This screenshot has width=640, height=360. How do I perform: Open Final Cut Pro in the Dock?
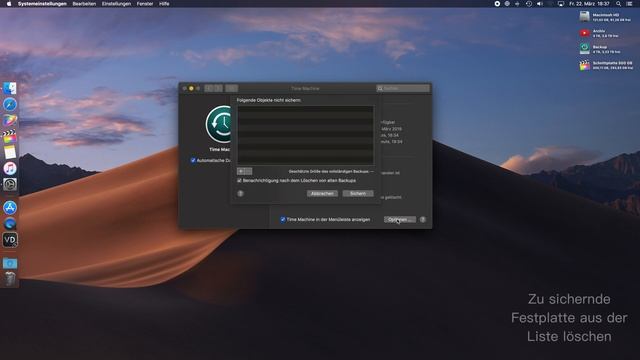pos(10,136)
